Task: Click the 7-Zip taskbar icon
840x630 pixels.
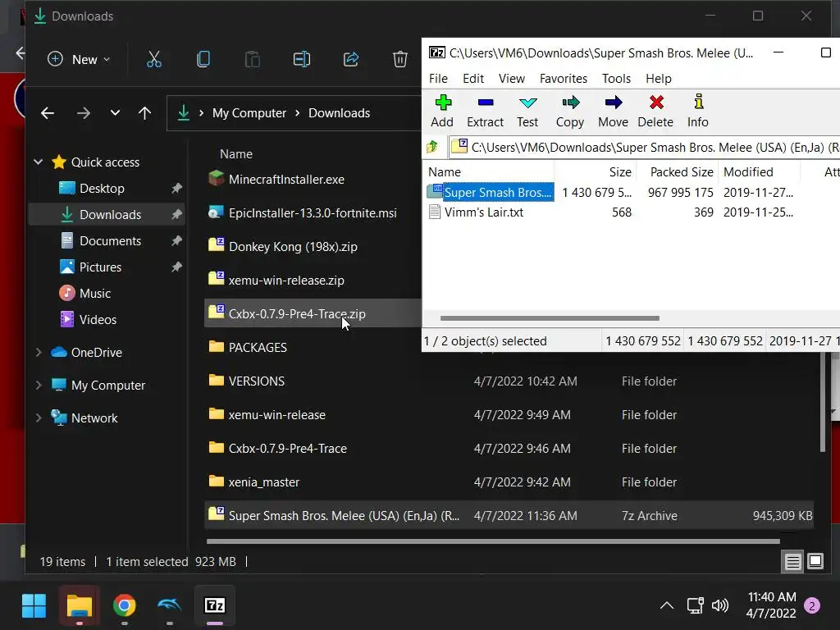Action: click(215, 606)
